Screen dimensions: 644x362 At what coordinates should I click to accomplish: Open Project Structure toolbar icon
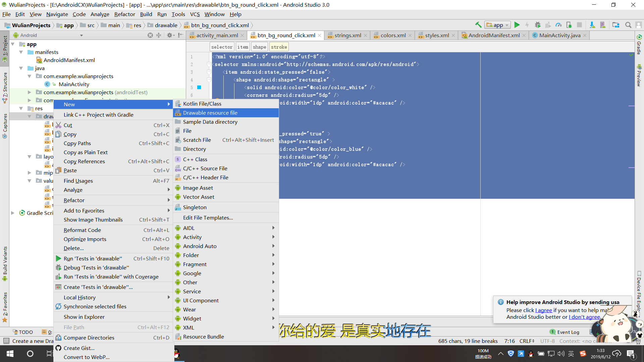[x=616, y=25]
